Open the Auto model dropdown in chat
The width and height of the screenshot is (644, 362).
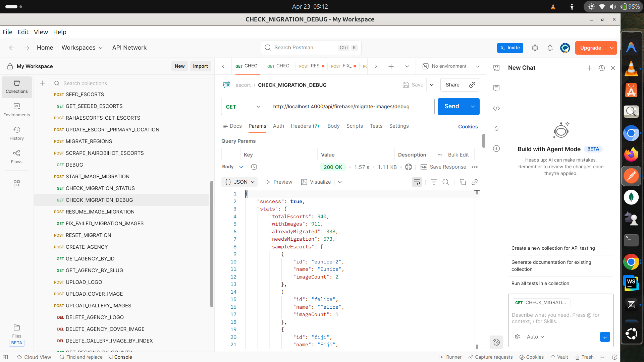(x=536, y=337)
